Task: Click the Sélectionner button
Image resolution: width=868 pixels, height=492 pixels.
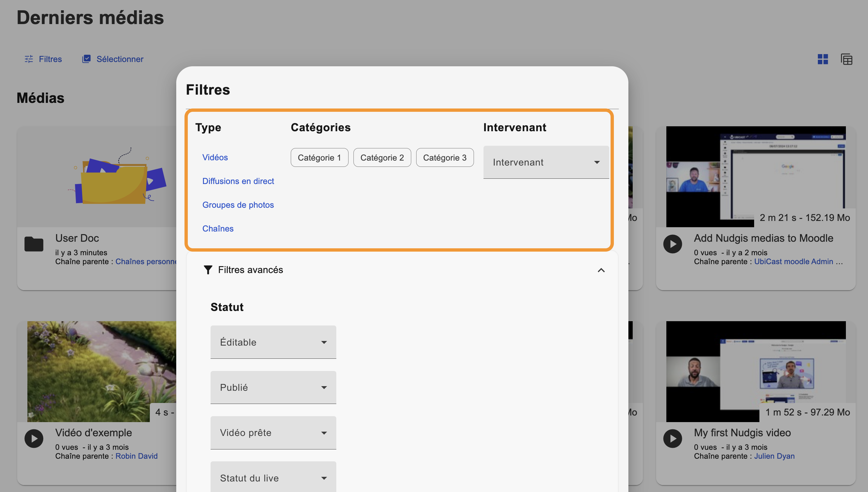Action: point(113,59)
